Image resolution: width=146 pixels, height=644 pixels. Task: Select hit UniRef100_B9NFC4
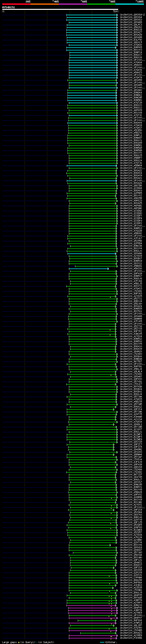(x=131, y=53)
